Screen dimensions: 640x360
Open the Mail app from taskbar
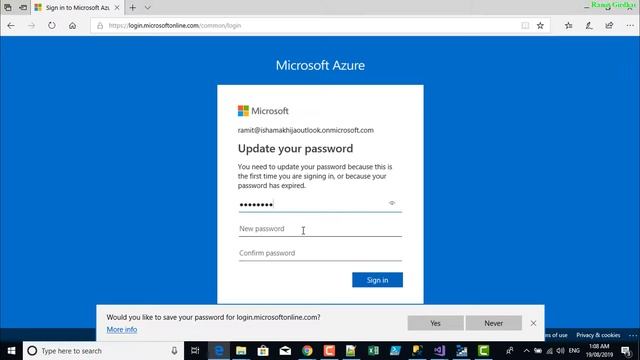pyautogui.click(x=285, y=351)
